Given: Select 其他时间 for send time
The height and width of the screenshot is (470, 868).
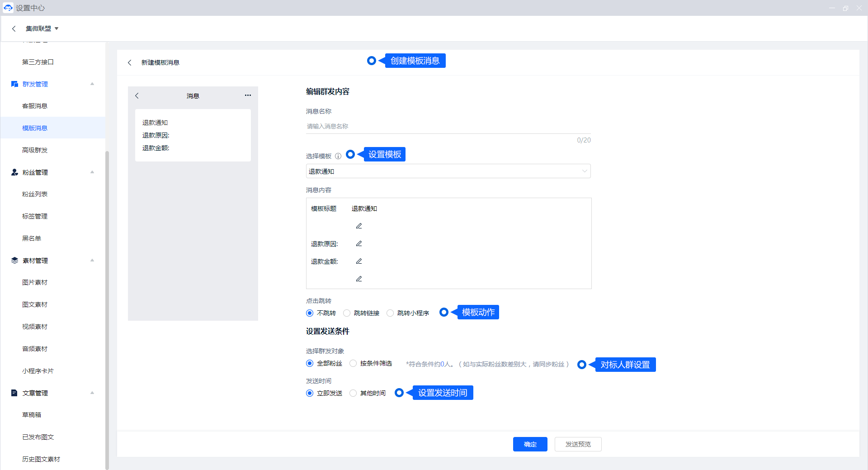Looking at the screenshot, I should click(x=353, y=393).
